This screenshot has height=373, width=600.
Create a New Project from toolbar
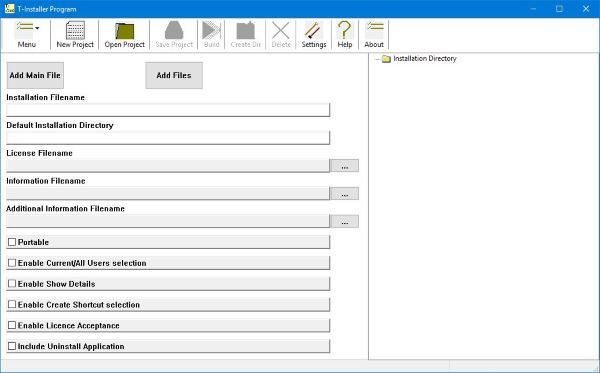pos(75,34)
